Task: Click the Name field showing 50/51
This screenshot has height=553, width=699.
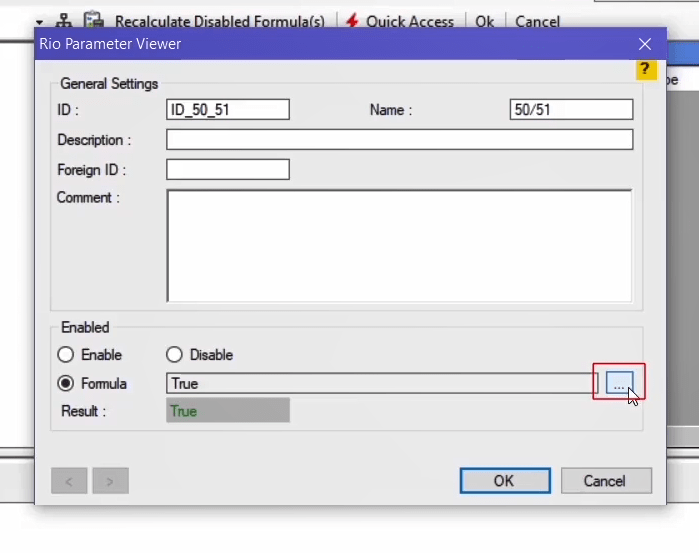Action: (x=570, y=110)
